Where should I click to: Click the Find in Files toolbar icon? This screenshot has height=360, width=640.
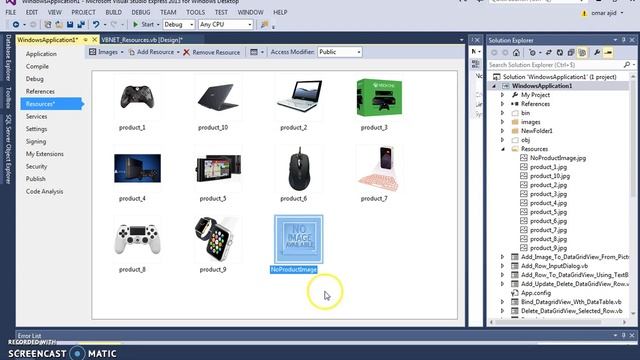point(264,24)
